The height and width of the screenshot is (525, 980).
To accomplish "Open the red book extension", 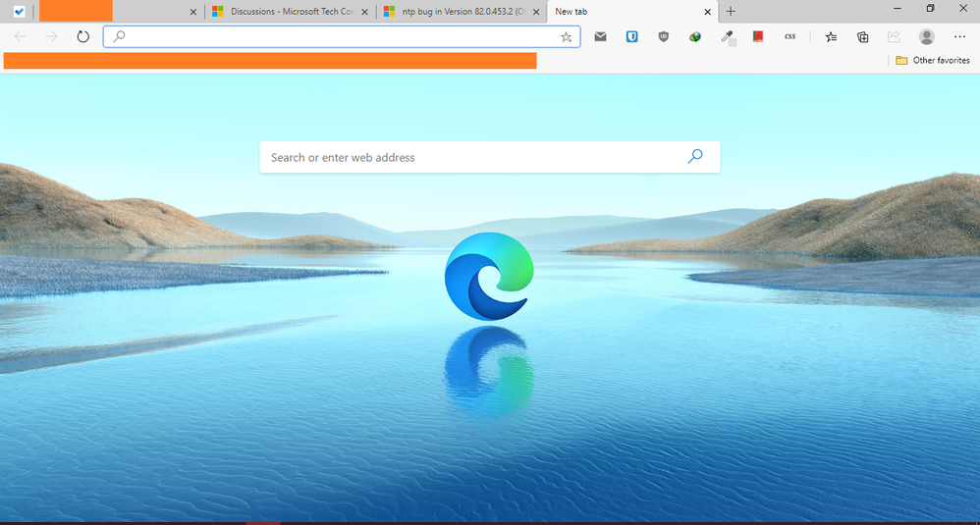I will [758, 37].
